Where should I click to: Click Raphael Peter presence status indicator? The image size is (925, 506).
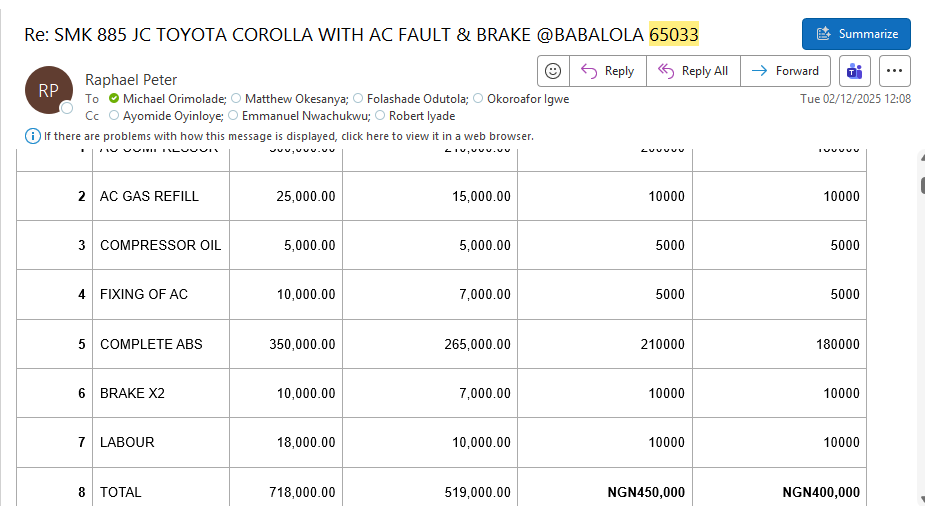(x=67, y=108)
